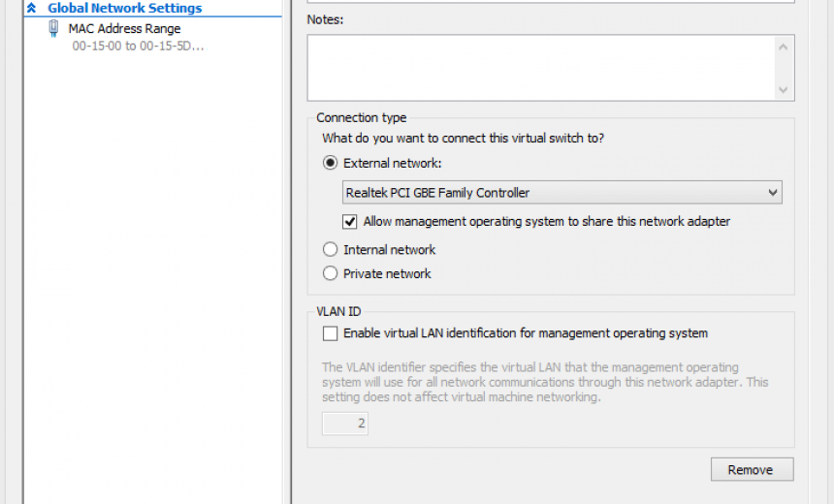Image resolution: width=834 pixels, height=504 pixels.
Task: Click the Notes scrollbar down arrow
Action: (784, 90)
